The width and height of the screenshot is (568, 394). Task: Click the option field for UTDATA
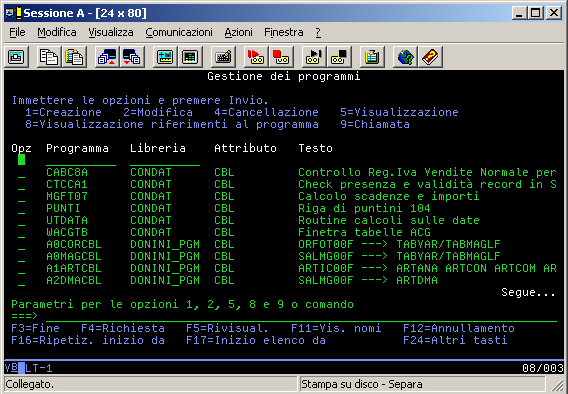[21, 220]
